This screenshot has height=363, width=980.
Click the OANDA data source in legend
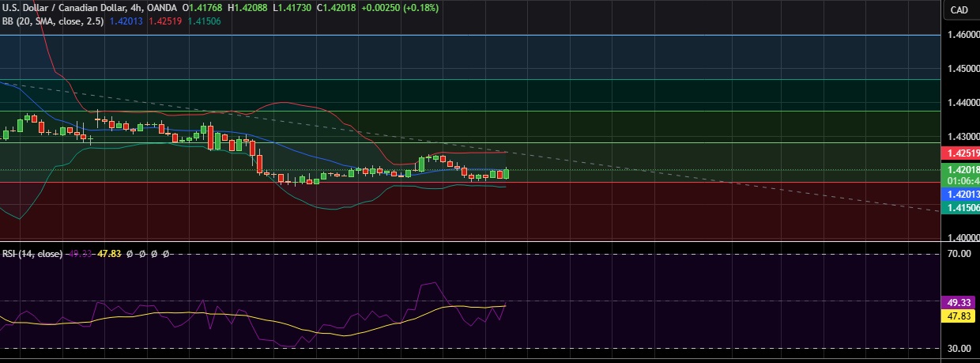point(162,7)
